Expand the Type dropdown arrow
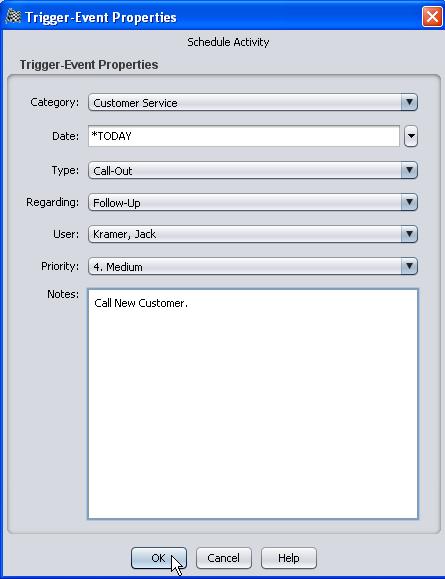Image resolution: width=445 pixels, height=579 pixels. [x=409, y=170]
